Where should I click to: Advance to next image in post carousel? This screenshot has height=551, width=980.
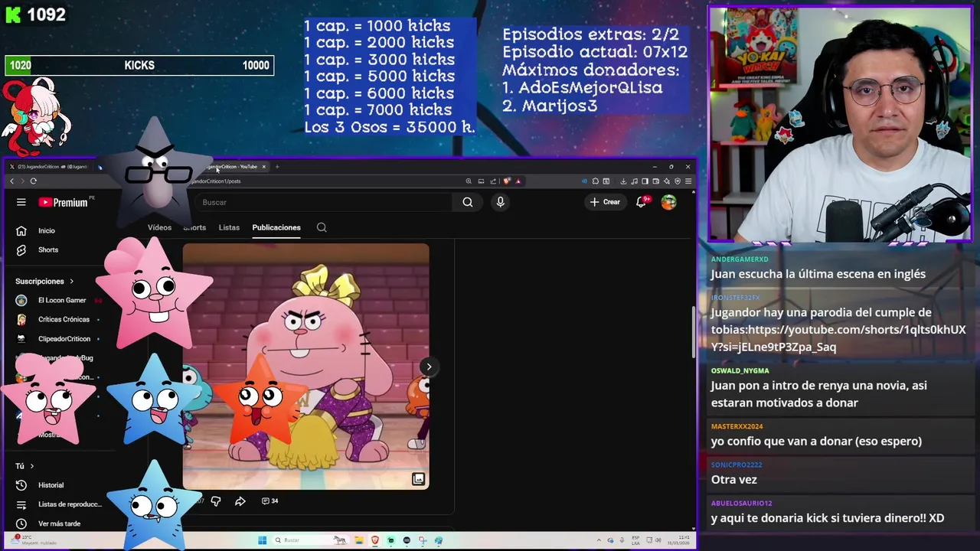429,367
